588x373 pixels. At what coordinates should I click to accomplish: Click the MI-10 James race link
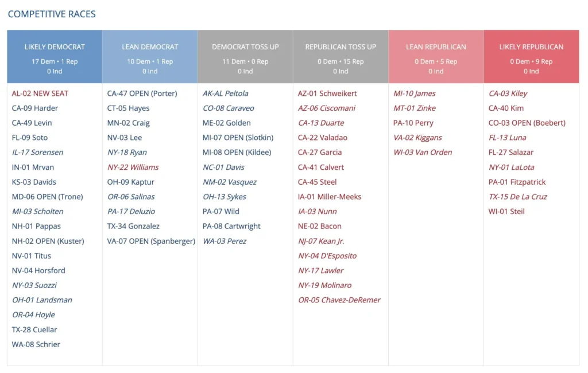[414, 94]
